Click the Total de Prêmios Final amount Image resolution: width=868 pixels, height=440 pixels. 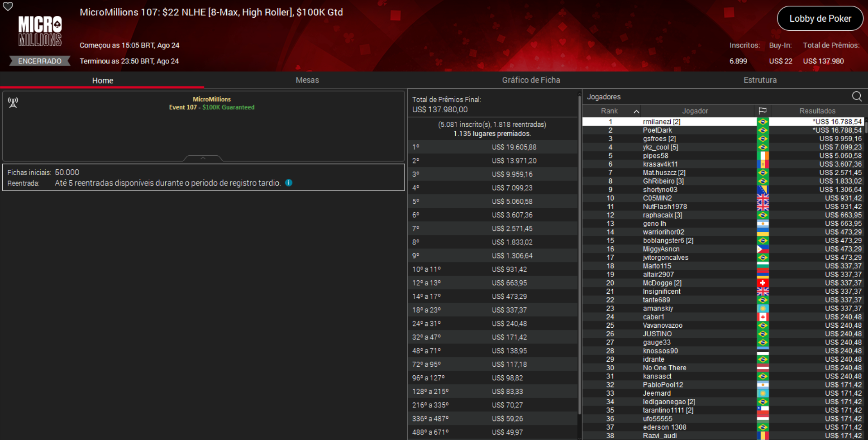[440, 110]
